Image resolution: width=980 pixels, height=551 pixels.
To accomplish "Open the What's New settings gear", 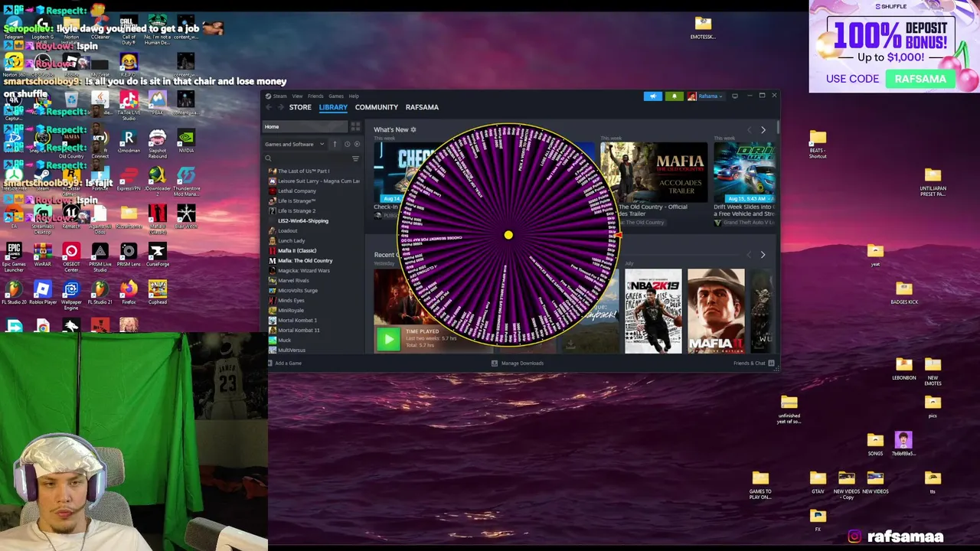I will point(413,129).
